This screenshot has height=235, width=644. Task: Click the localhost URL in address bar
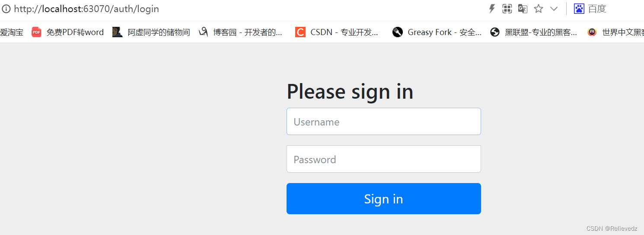86,9
